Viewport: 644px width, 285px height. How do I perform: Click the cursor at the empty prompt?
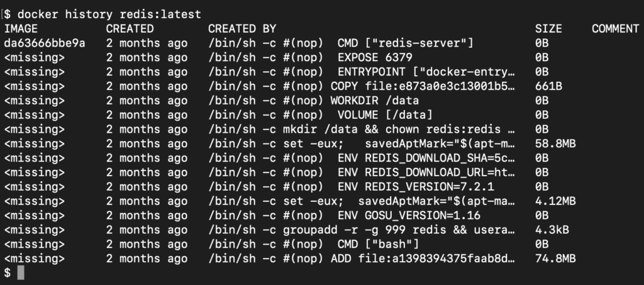(21, 273)
